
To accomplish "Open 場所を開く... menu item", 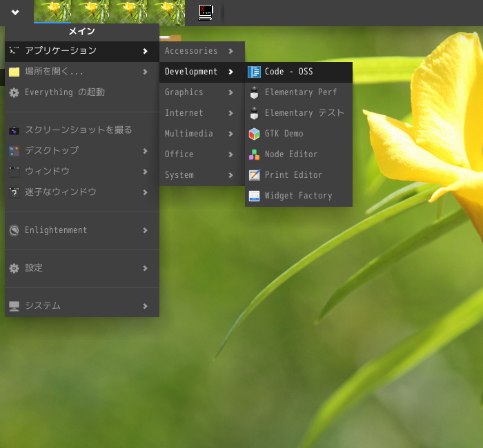I will coord(82,72).
